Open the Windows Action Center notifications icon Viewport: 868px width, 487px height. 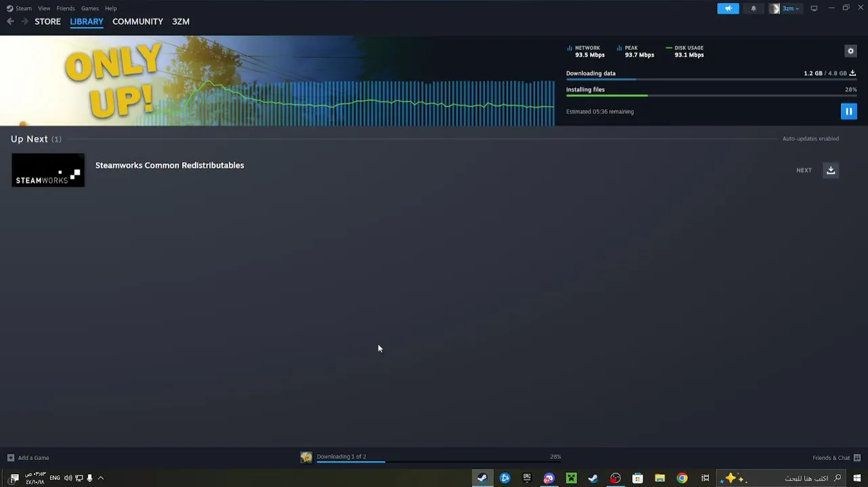pos(14,478)
